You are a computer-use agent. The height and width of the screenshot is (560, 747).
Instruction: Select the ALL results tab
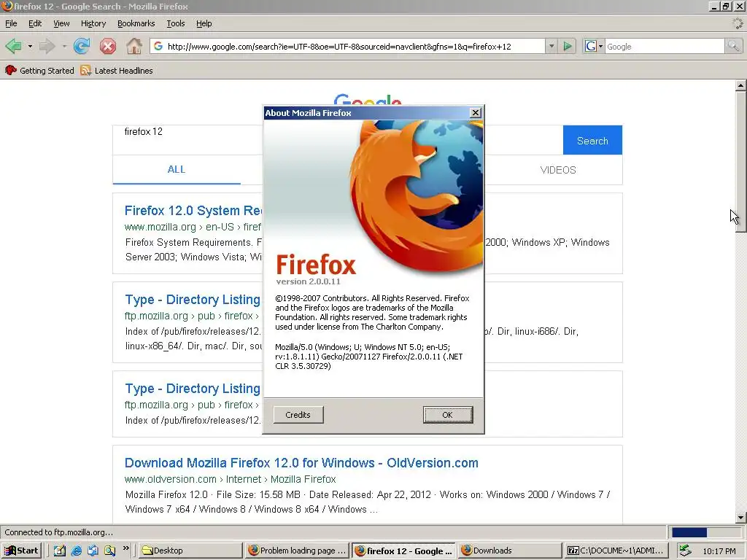(177, 169)
